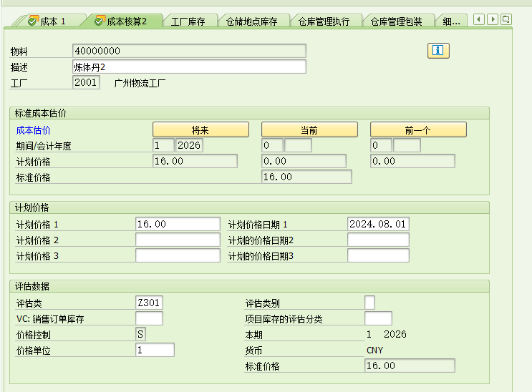Image resolution: width=532 pixels, height=392 pixels.
Task: Click the empty 计划价格 2 field
Action: (178, 240)
